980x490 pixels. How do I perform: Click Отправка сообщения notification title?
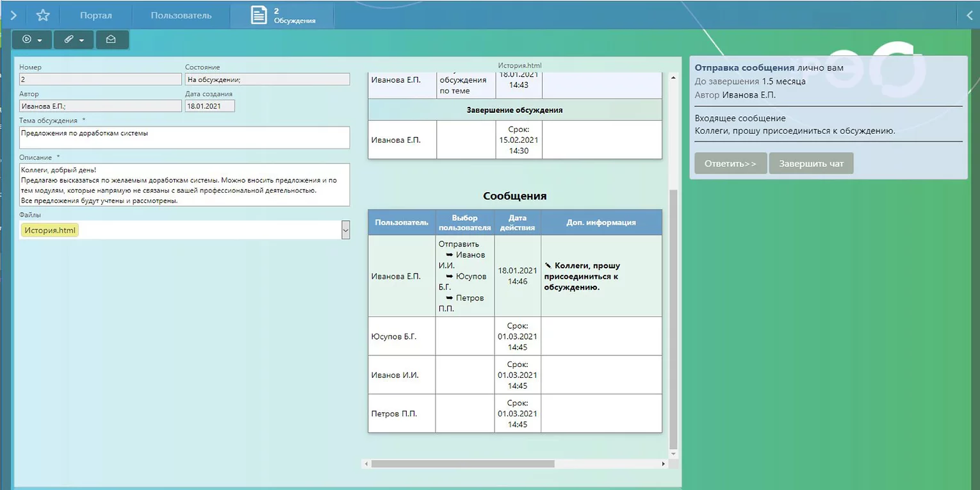(744, 67)
